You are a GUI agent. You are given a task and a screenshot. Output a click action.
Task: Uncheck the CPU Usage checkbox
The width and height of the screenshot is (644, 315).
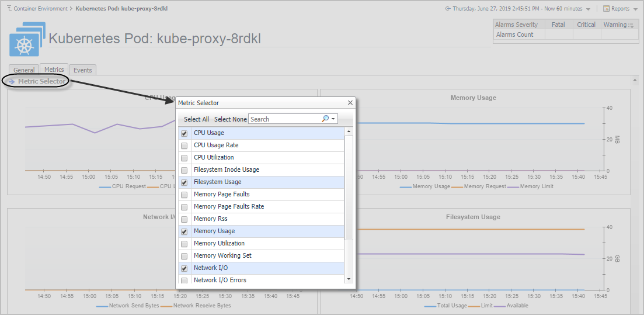point(185,133)
